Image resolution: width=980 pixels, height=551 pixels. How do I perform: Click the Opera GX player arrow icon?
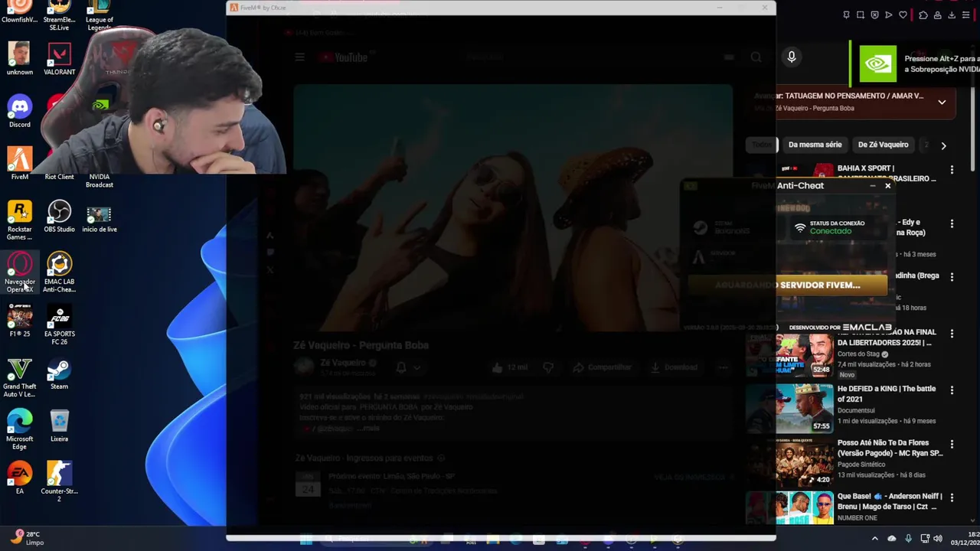point(889,15)
